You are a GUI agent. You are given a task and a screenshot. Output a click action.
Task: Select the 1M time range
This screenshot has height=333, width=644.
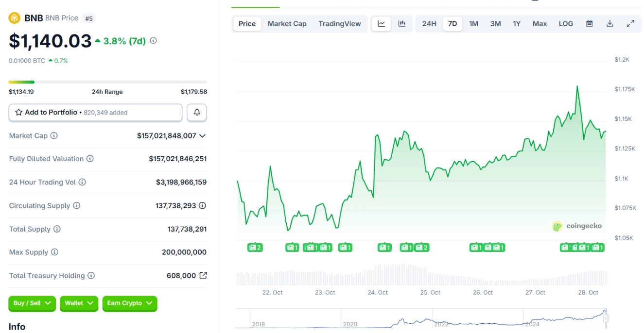(x=473, y=24)
